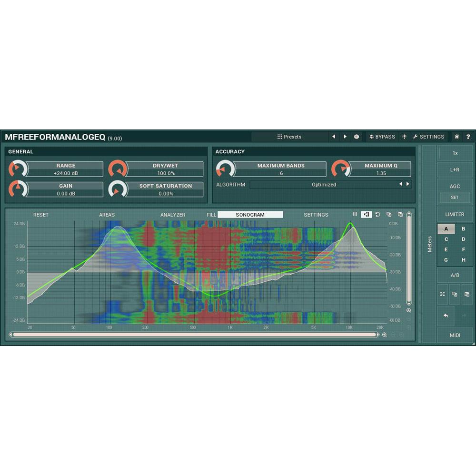Open the ALGORITHM selector showing Optimized
This screenshot has height=476, width=476.
[324, 185]
